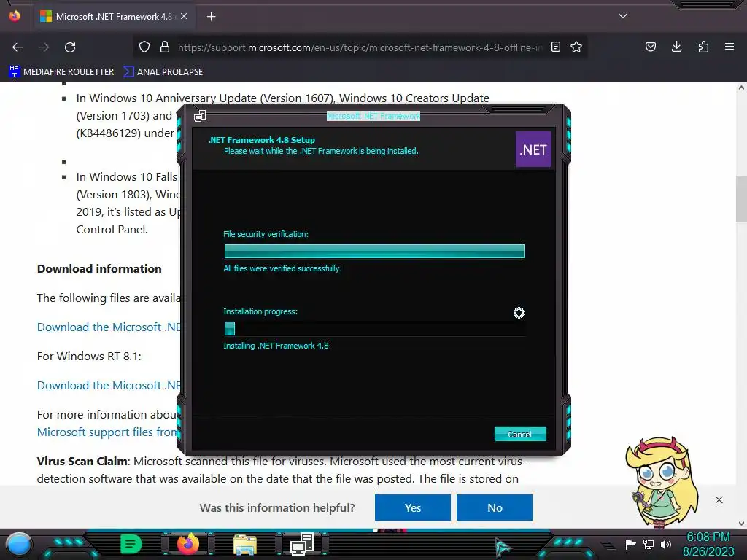The width and height of the screenshot is (747, 560).
Task: Open the extensions puzzle icon
Action: (703, 47)
